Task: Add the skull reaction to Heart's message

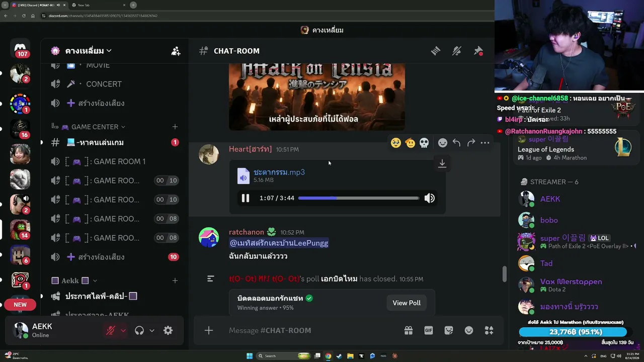Action: click(x=424, y=143)
